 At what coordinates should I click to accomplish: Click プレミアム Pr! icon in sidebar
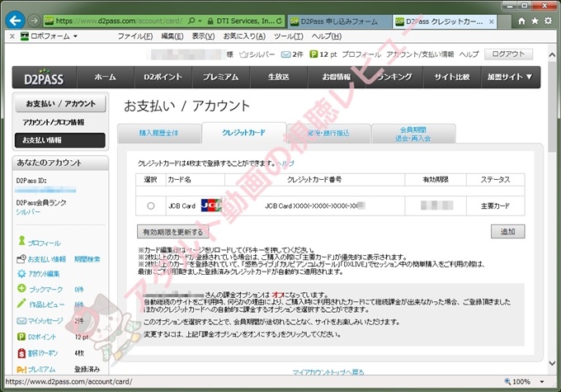[21, 369]
